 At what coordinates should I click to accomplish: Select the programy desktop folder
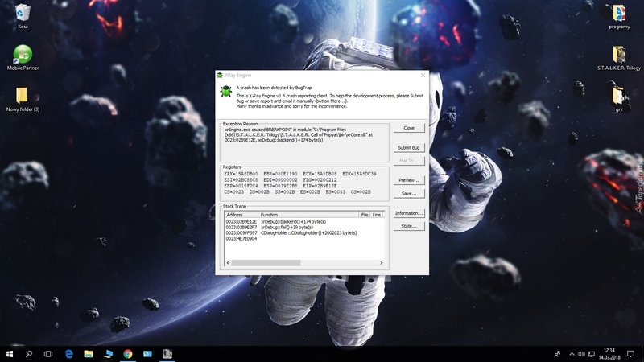(619, 16)
